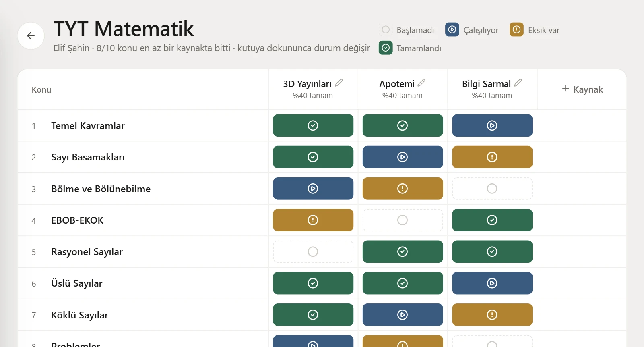Add a new source with + Kaynak

[582, 89]
